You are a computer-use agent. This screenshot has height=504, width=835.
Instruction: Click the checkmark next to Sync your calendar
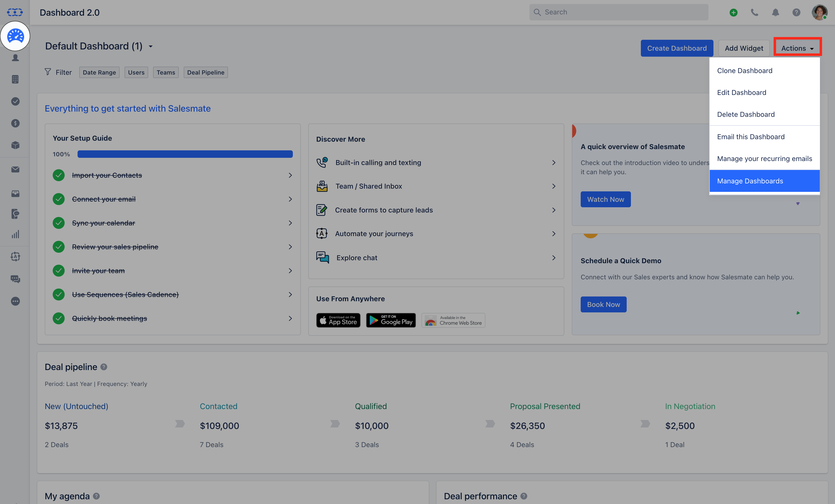click(x=59, y=223)
